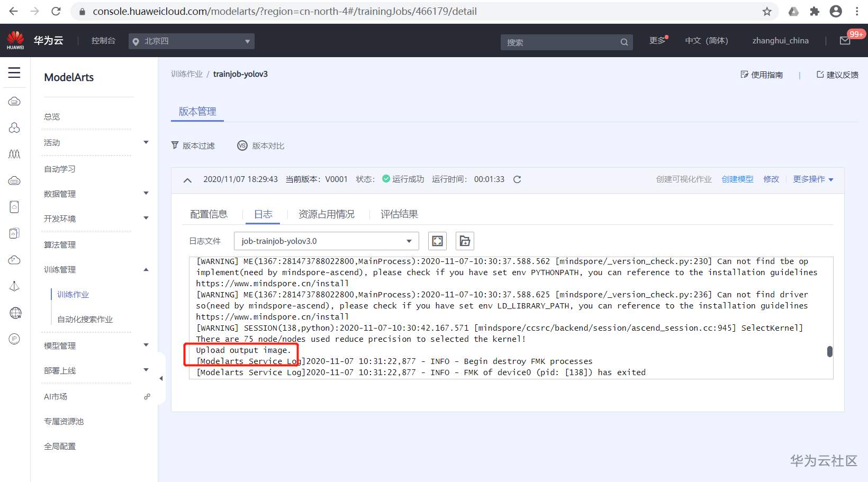Click the 训练作业 breadcrumb link
868x482 pixels.
pyautogui.click(x=187, y=74)
